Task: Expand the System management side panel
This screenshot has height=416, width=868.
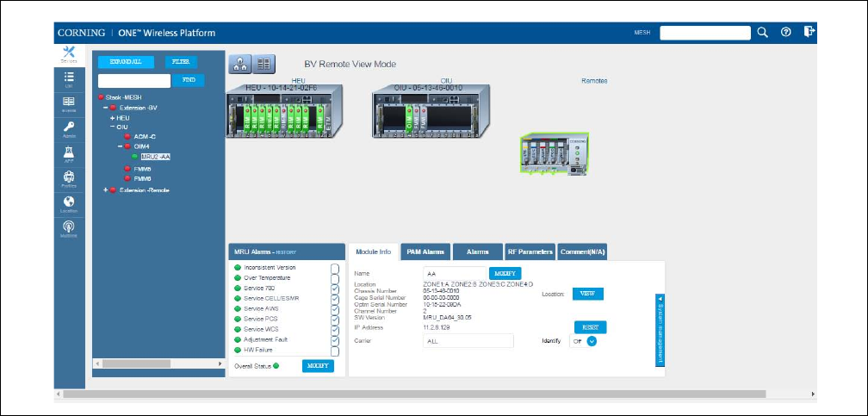Action: (x=660, y=330)
